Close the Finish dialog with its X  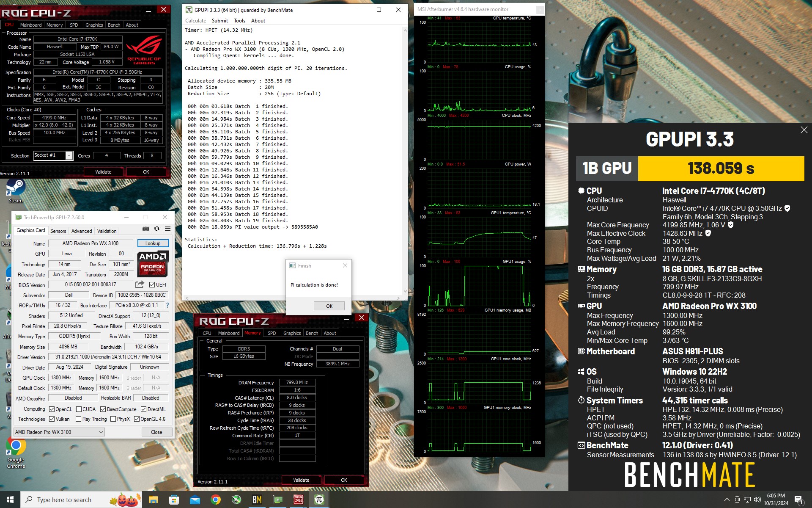pos(345,265)
